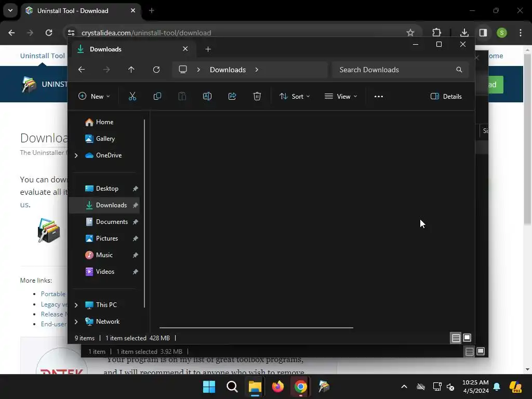
Task: Click Uninstall Tool link on the webpage
Action: 43,56
